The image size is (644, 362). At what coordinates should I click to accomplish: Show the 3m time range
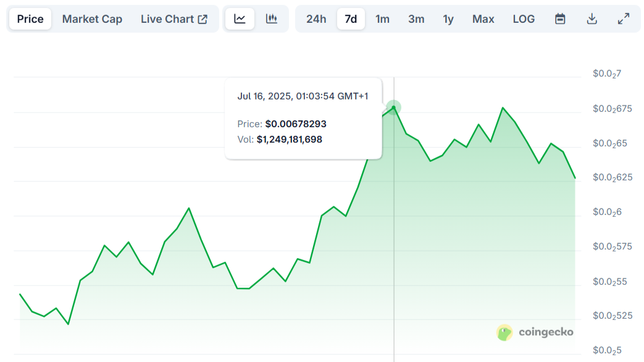(x=416, y=19)
